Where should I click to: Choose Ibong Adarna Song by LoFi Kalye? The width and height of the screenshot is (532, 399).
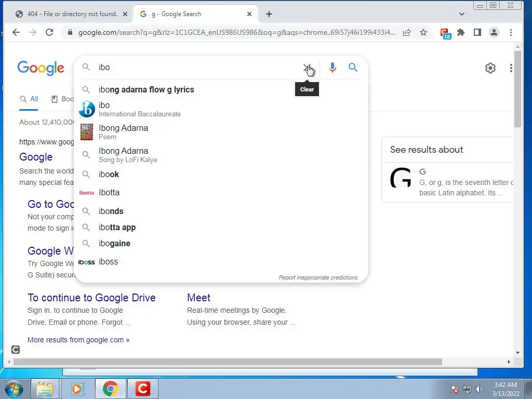coord(221,155)
